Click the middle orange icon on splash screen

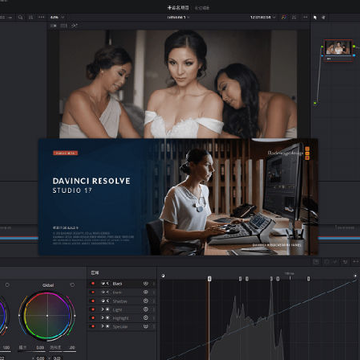pyautogui.click(x=307, y=153)
